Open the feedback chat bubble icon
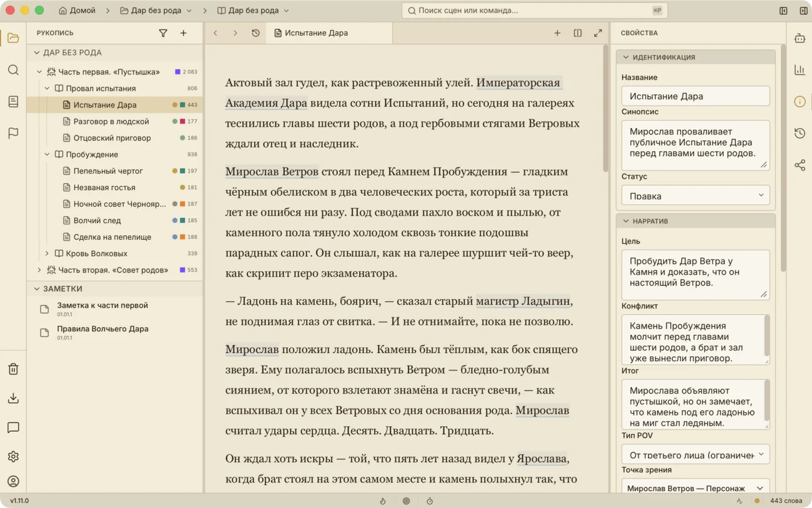This screenshot has height=508, width=812. 13,428
